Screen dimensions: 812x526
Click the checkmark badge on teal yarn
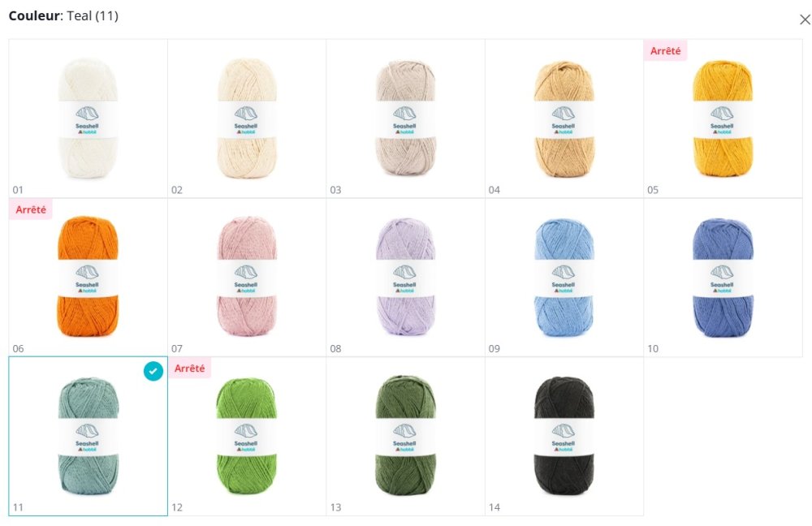click(153, 371)
